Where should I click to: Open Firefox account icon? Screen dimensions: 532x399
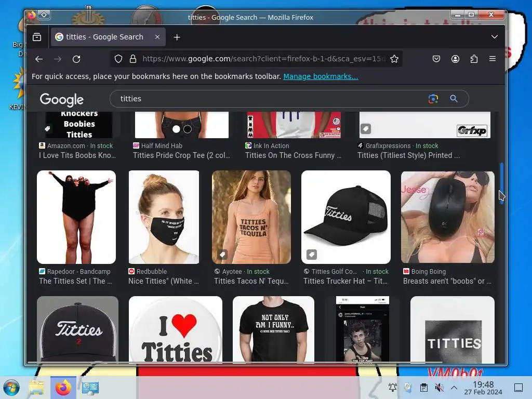click(x=455, y=59)
